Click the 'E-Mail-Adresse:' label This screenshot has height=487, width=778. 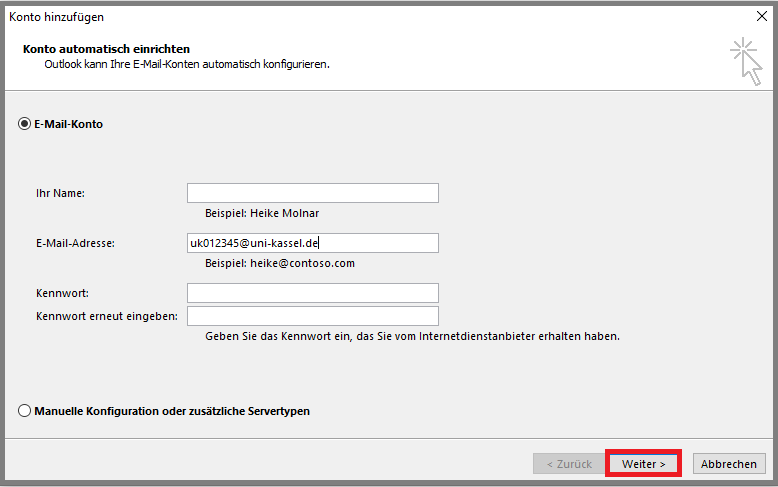coord(75,244)
